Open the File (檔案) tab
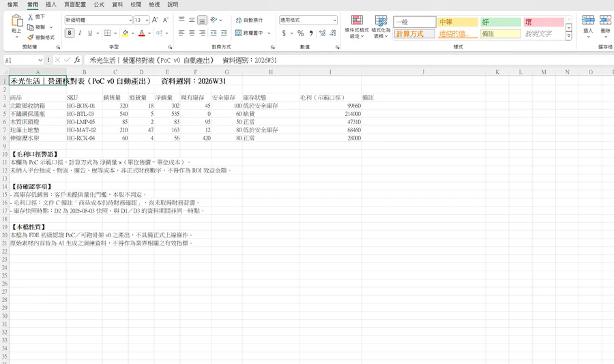Image resolution: width=614 pixels, height=364 pixels. coord(12,4)
